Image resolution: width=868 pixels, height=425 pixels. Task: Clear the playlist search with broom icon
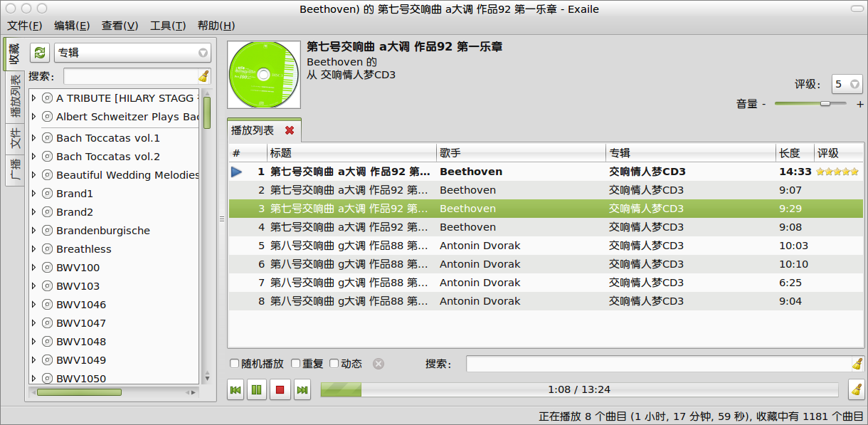857,364
